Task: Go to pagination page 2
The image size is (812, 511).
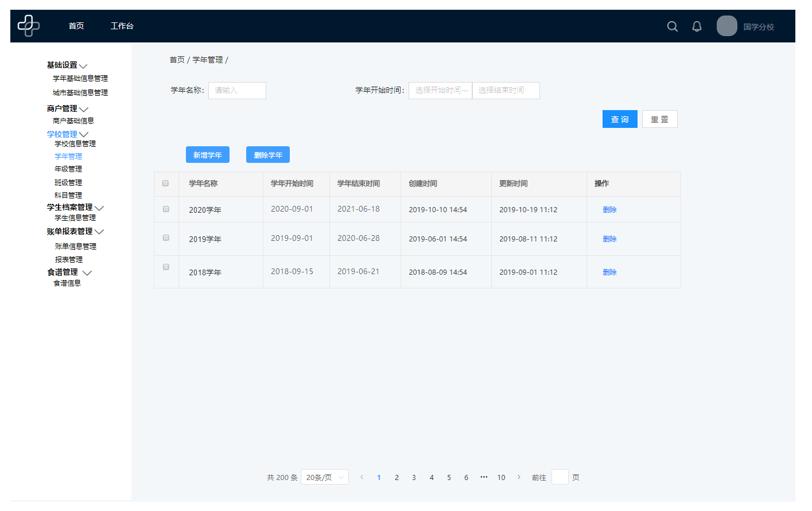Action: coord(397,477)
